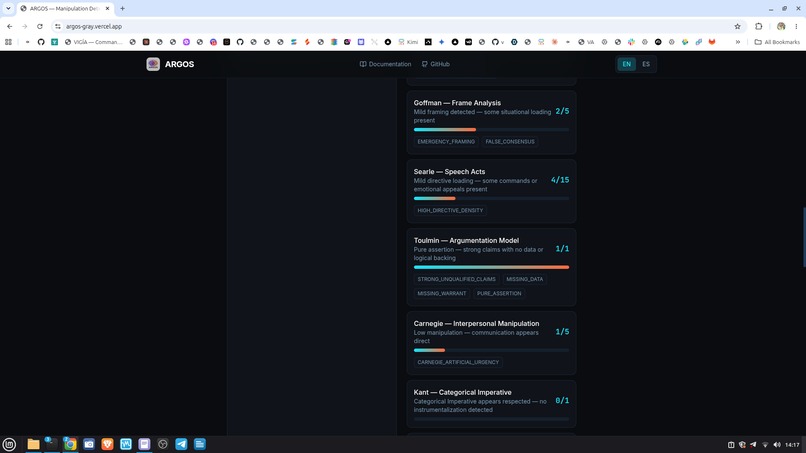Open Telegram in taskbar
This screenshot has width=806, height=453.
[x=181, y=444]
